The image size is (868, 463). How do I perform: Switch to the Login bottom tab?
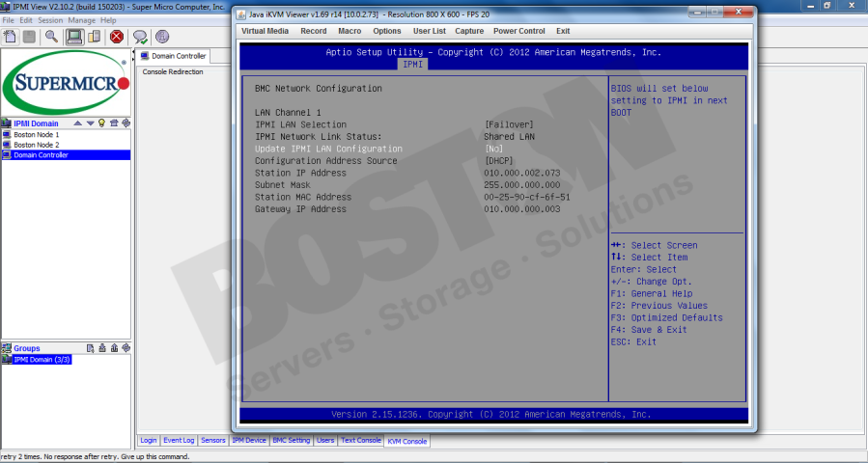[149, 440]
